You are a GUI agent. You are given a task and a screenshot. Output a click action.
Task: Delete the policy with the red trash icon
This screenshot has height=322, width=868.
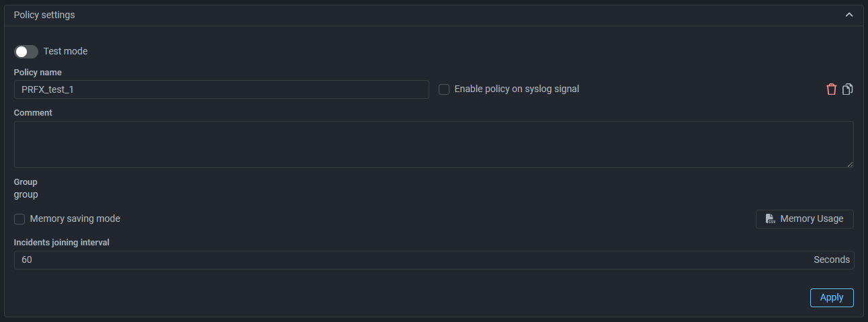(832, 89)
